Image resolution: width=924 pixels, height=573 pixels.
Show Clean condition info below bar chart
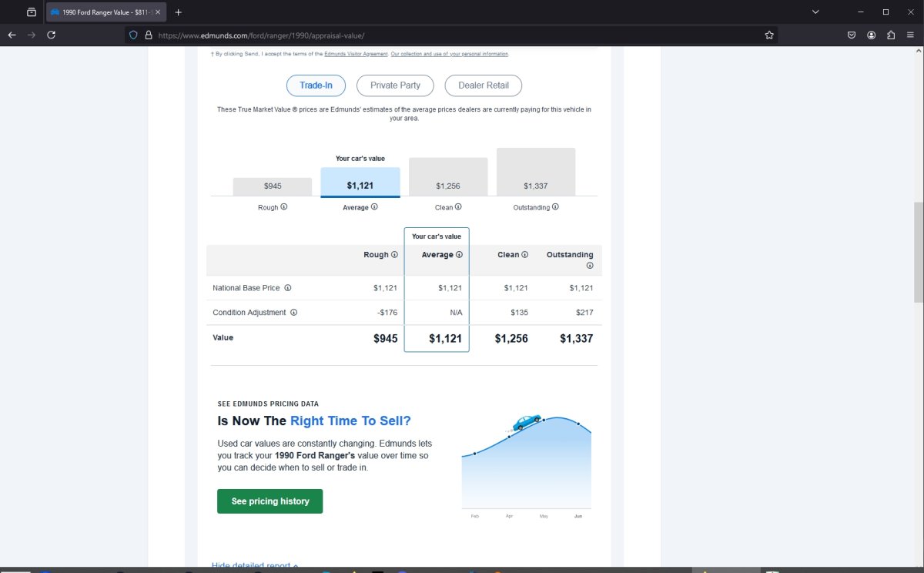[x=458, y=207]
